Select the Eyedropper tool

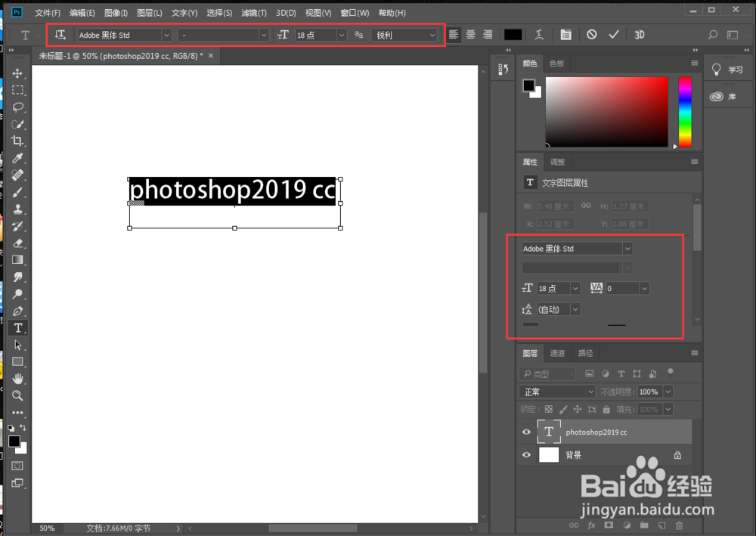(17, 158)
